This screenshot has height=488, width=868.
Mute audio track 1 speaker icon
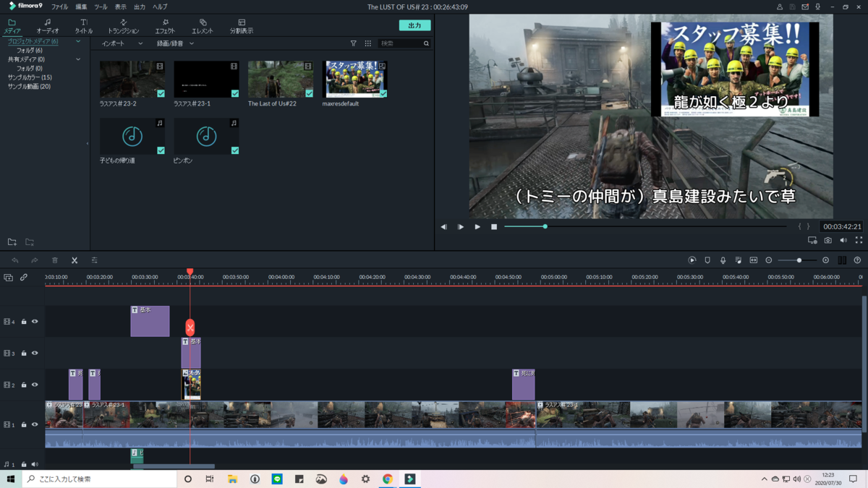pyautogui.click(x=34, y=464)
